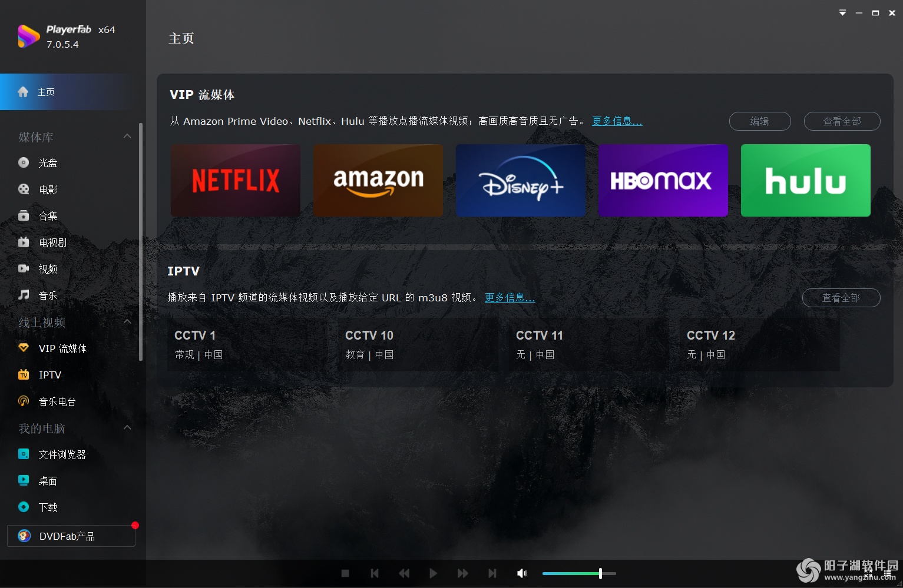Switch to the 主页 home page
This screenshot has width=903, height=588.
[46, 92]
